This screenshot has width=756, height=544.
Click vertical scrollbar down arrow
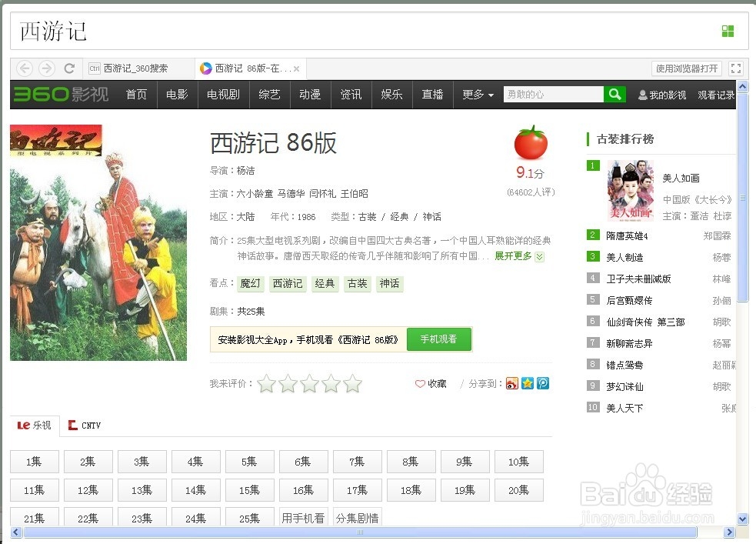[742, 519]
